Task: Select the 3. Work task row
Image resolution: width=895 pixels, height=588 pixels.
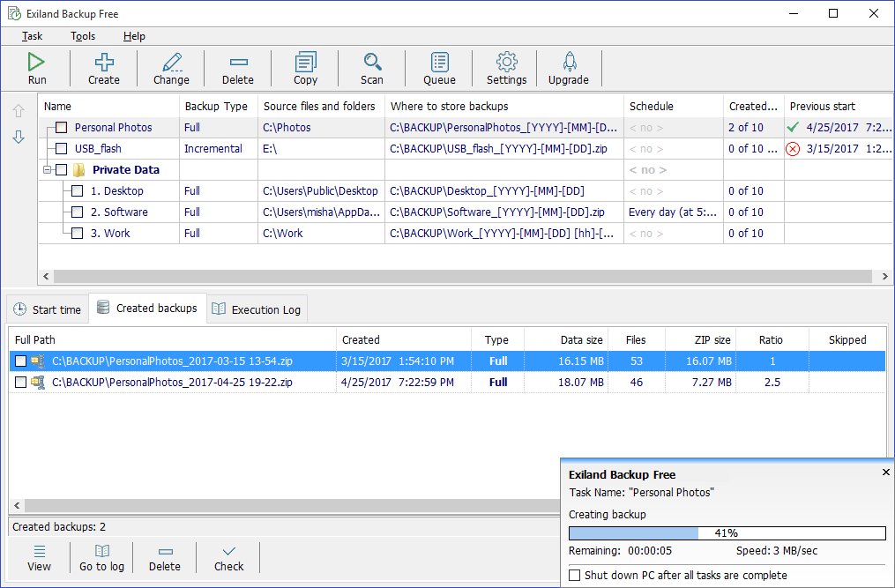Action: (466, 234)
